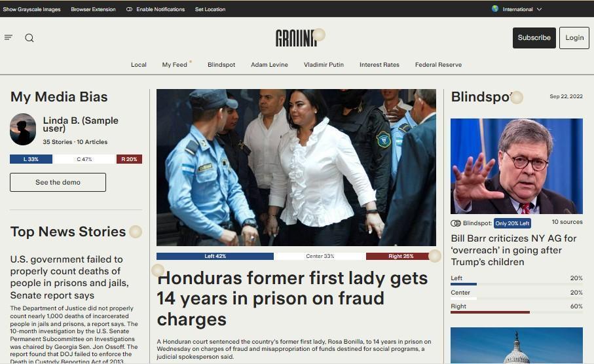
Task: Open the Login button
Action: [574, 37]
